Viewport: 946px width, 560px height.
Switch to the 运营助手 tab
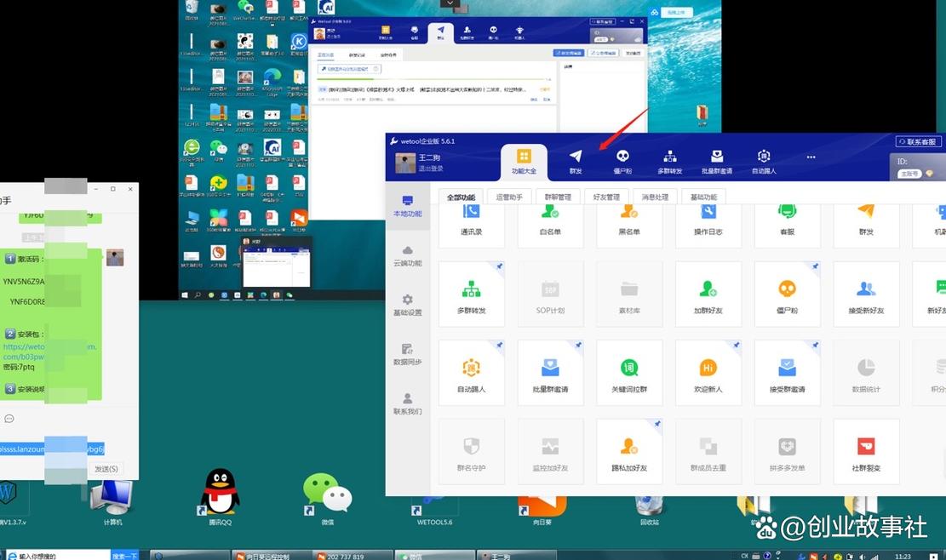click(509, 197)
